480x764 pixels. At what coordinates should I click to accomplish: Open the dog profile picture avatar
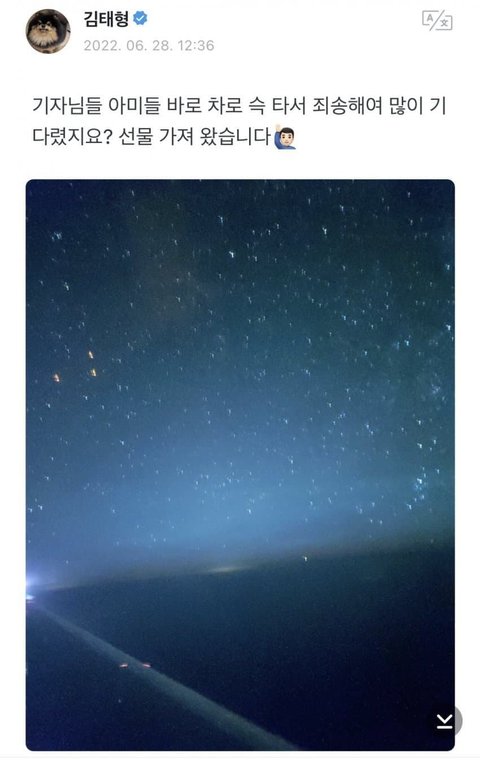48,31
